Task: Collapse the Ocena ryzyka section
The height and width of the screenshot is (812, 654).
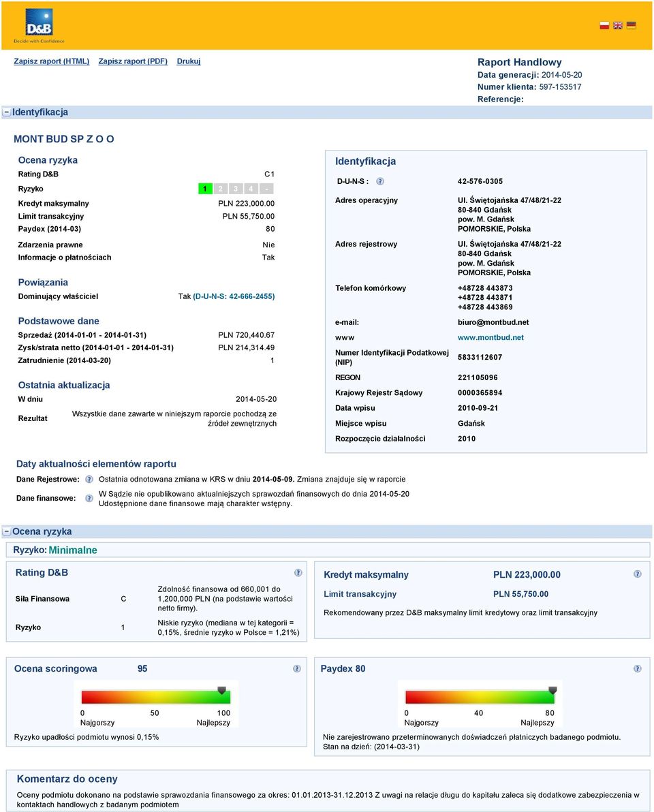Action: pos(7,532)
